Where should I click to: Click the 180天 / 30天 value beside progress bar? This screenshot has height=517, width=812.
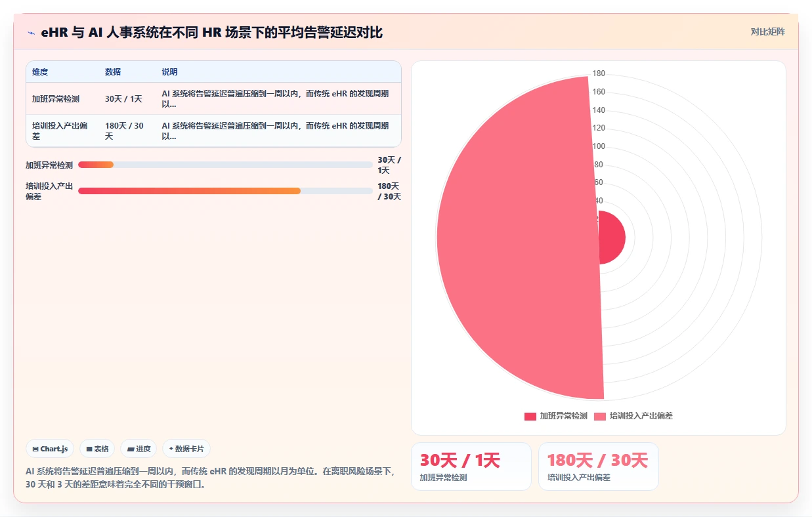(389, 192)
